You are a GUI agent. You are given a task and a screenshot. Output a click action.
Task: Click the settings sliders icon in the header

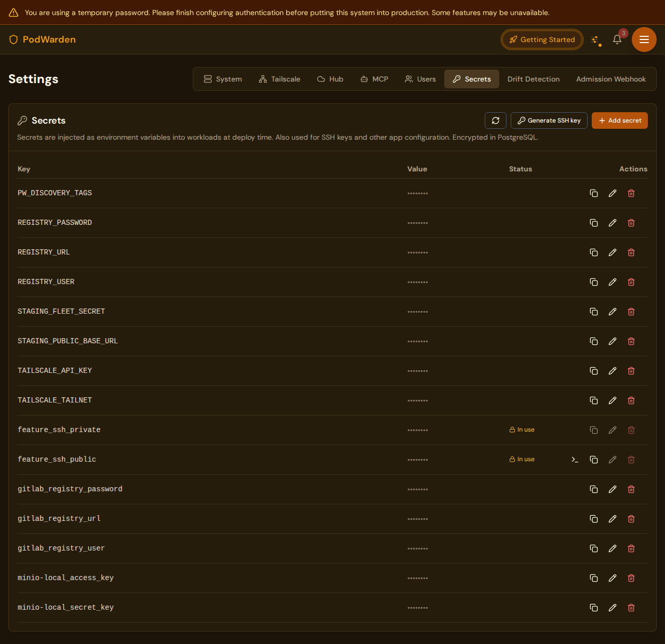[595, 39]
